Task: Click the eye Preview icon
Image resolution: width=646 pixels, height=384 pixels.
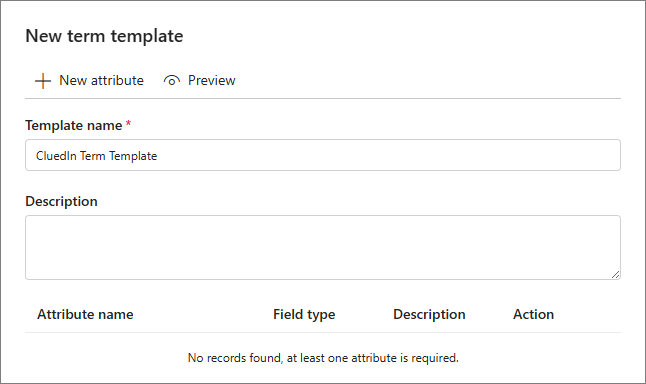Action: tap(172, 81)
